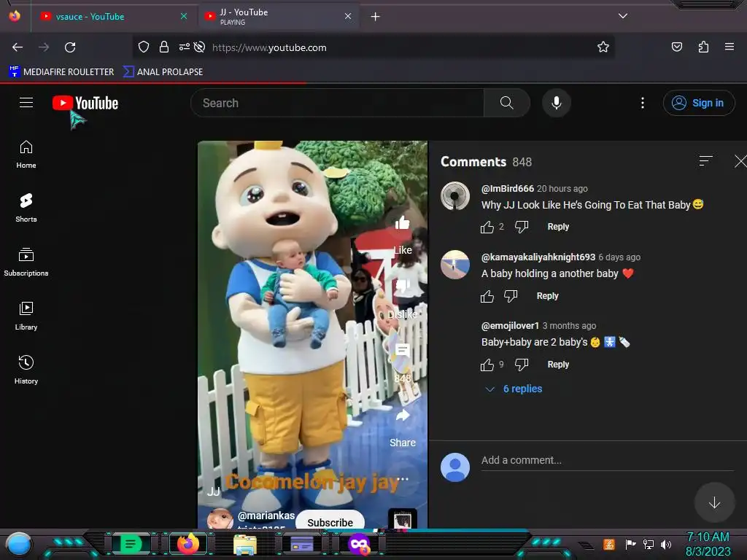This screenshot has width=747, height=560.
Task: Dislike the @kamayakaliyahknight693 comment
Action: [x=511, y=296]
